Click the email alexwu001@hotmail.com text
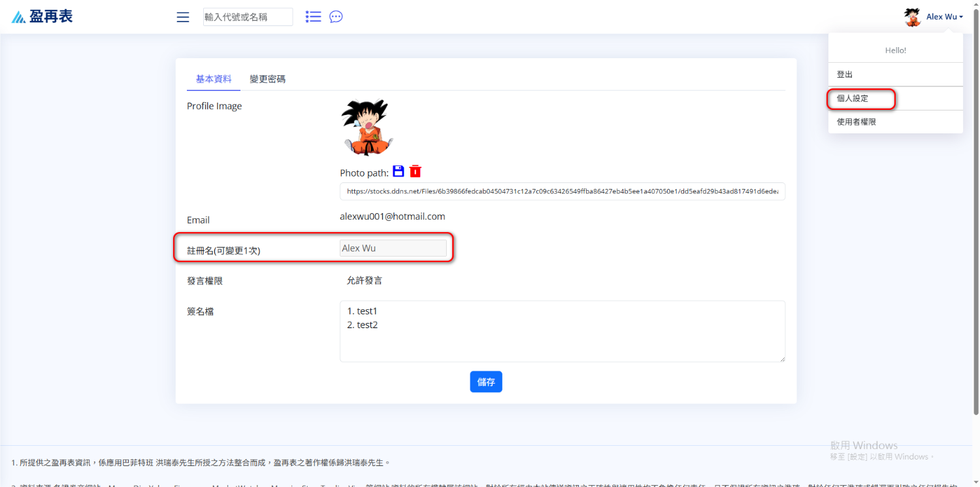This screenshot has width=980, height=487. [x=393, y=216]
